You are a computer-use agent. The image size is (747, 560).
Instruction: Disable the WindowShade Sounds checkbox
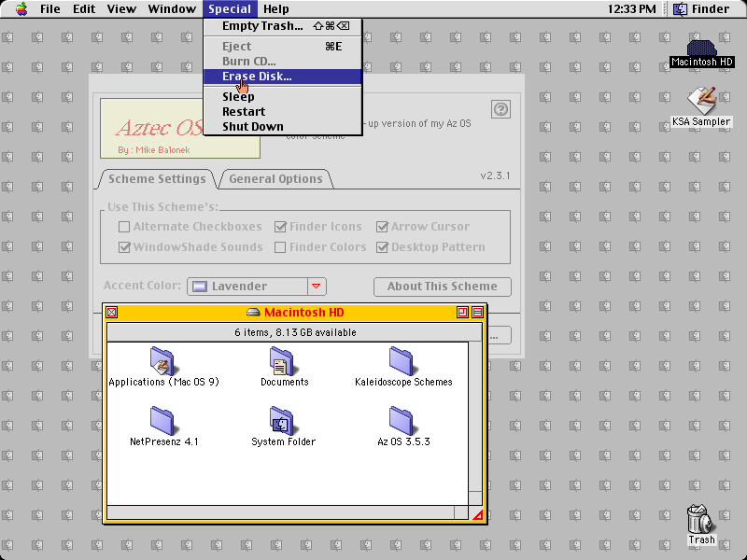click(124, 247)
